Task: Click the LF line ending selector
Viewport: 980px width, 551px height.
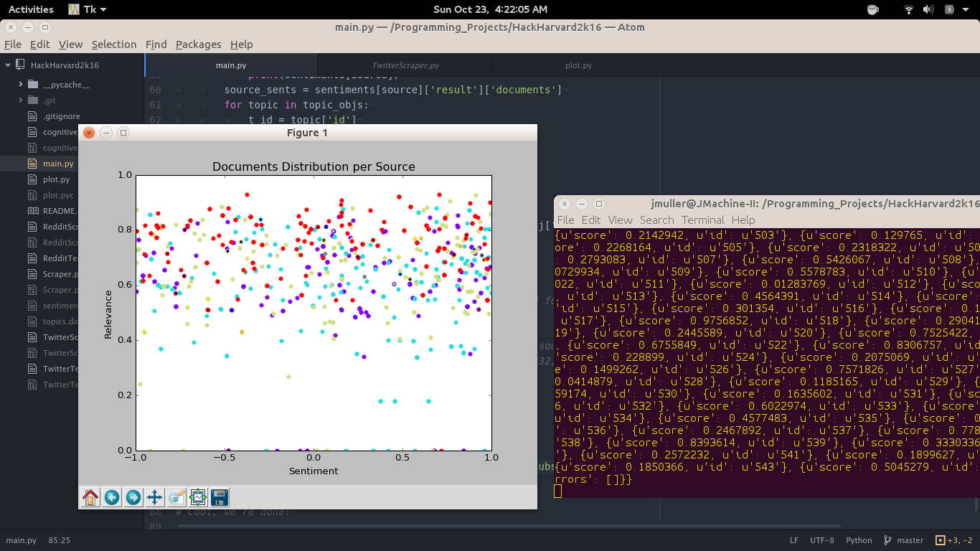Action: coord(794,540)
